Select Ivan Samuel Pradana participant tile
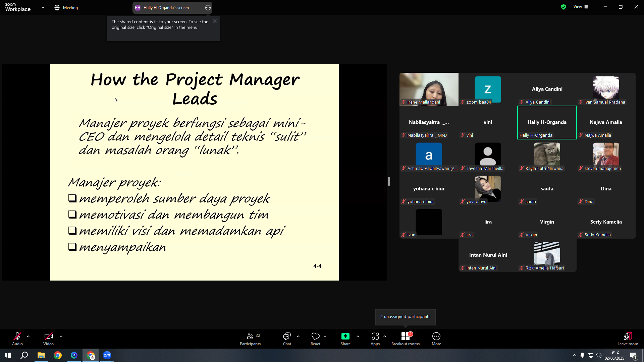The height and width of the screenshot is (362, 644). (x=606, y=89)
